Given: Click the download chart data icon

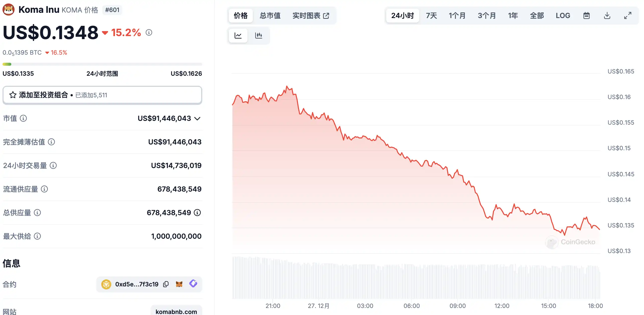Looking at the screenshot, I should (x=607, y=16).
